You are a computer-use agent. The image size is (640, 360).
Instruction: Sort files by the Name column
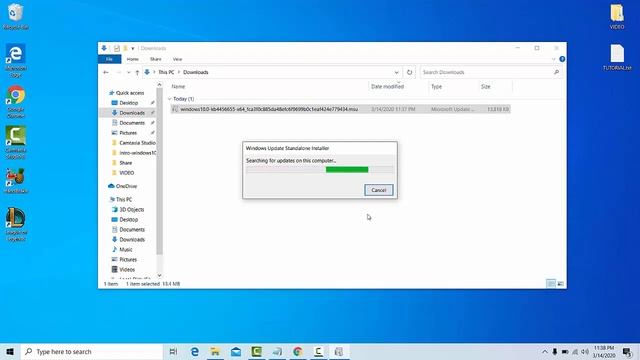point(178,87)
